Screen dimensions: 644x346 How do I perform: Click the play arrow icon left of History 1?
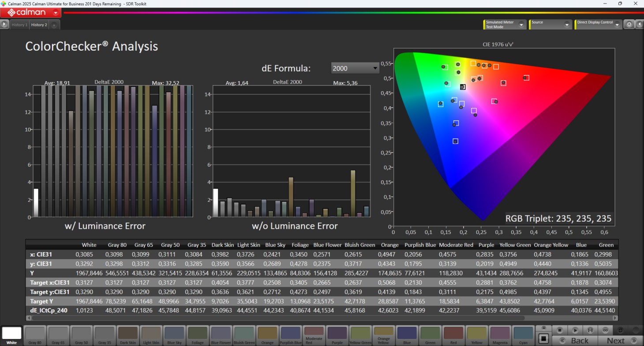coord(4,25)
